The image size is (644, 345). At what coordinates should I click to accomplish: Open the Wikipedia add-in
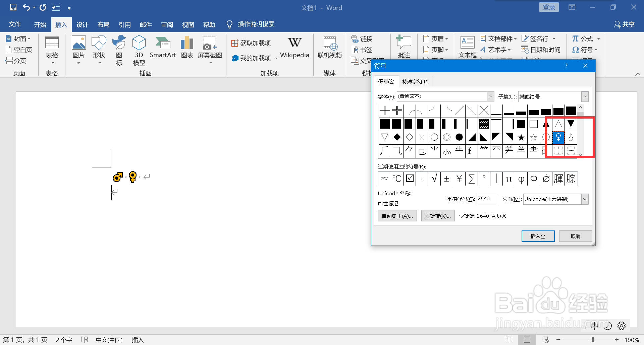[294, 48]
